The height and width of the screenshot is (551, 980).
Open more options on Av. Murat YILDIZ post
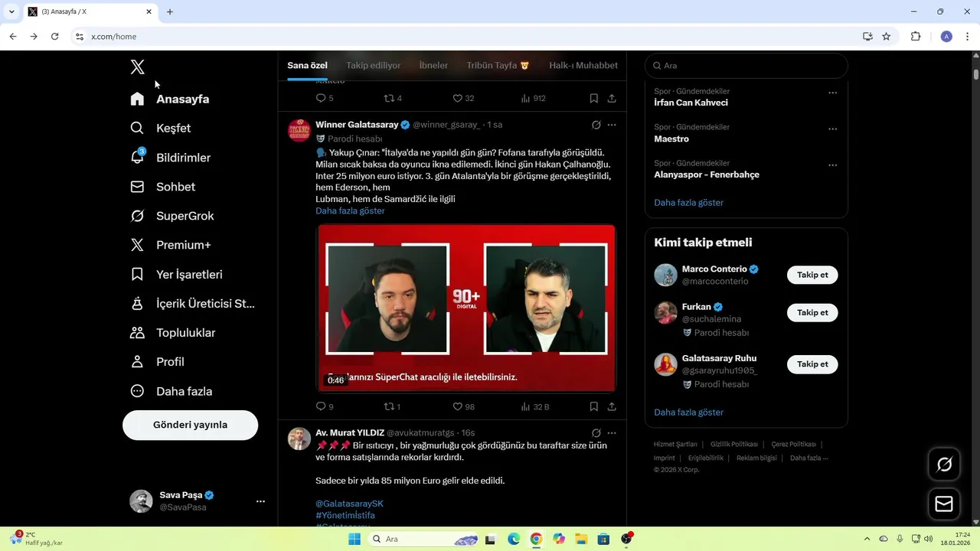(x=612, y=433)
